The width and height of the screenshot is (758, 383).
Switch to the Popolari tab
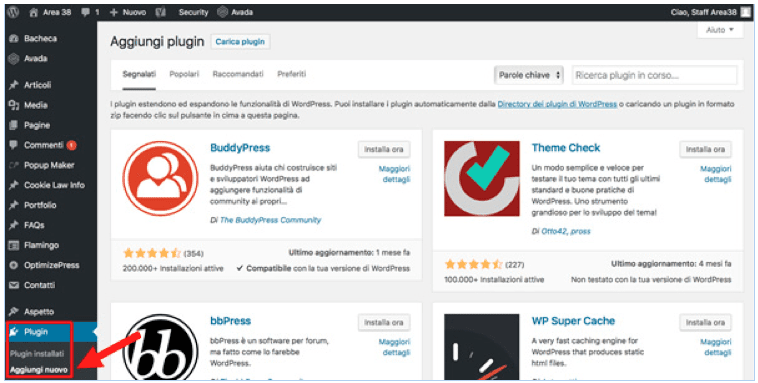[x=184, y=74]
